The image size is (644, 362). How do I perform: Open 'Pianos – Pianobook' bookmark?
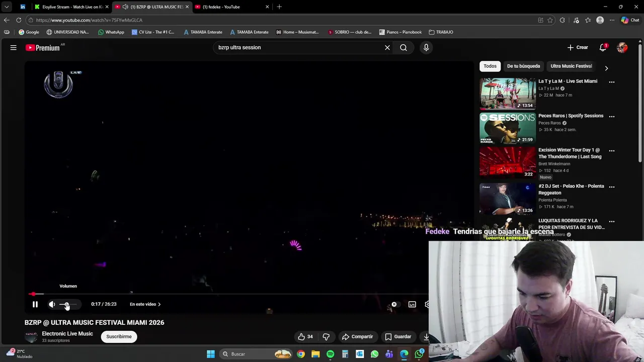400,32
